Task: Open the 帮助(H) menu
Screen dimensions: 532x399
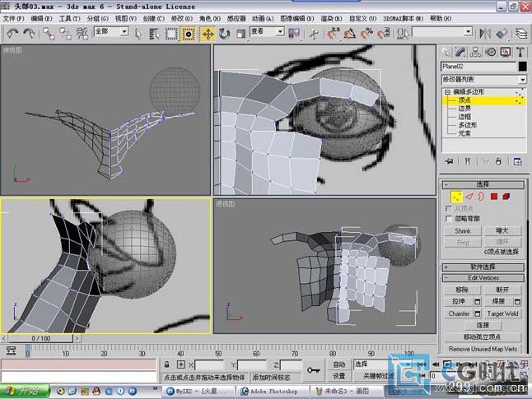Action: point(441,18)
